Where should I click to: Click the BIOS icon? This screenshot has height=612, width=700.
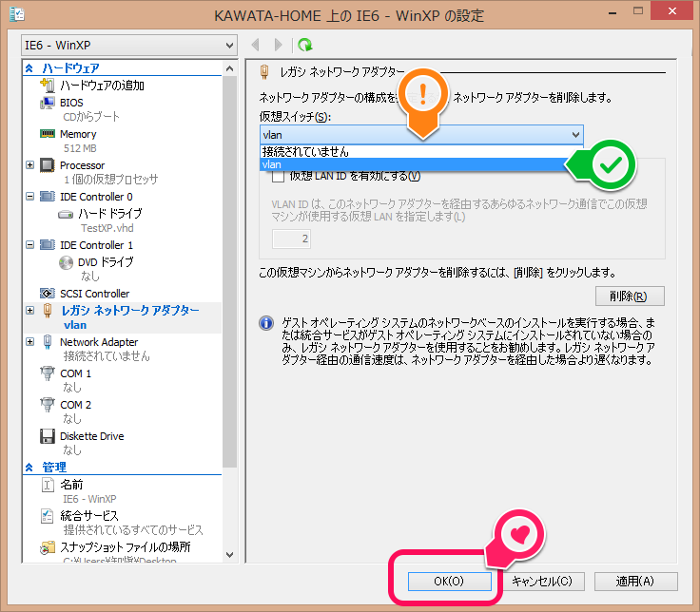48,103
